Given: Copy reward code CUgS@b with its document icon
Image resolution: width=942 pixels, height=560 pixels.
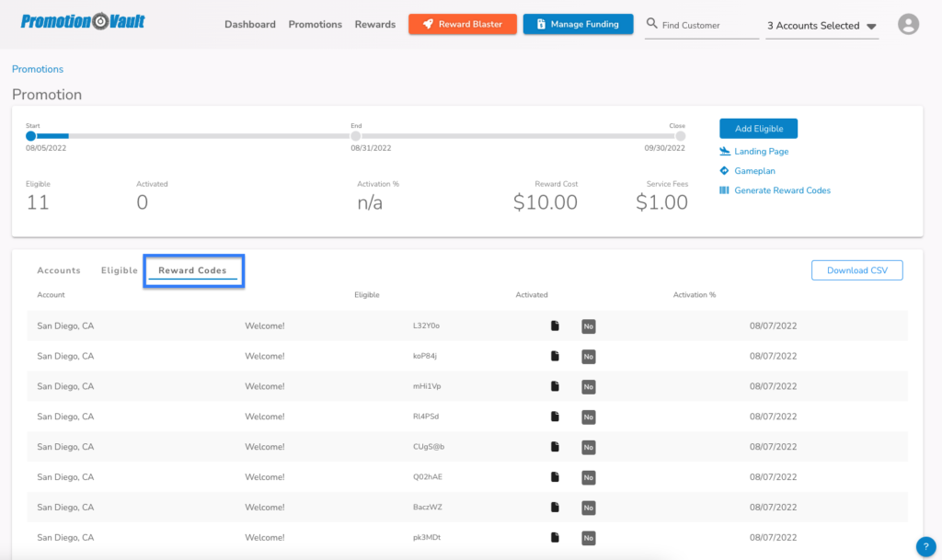Looking at the screenshot, I should tap(555, 447).
